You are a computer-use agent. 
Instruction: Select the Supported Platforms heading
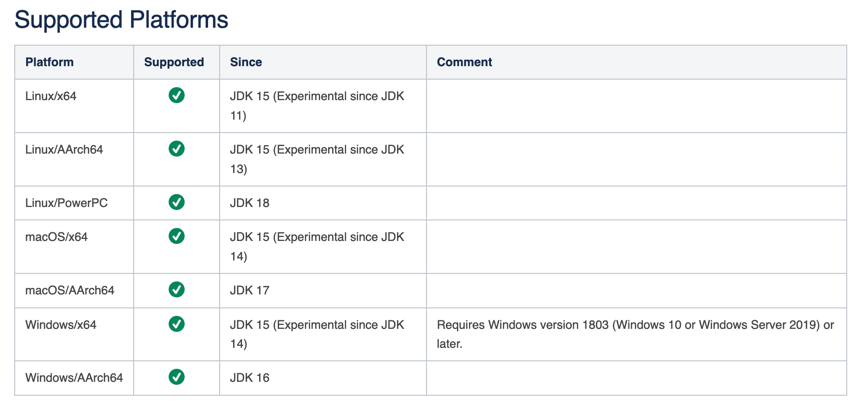121,20
